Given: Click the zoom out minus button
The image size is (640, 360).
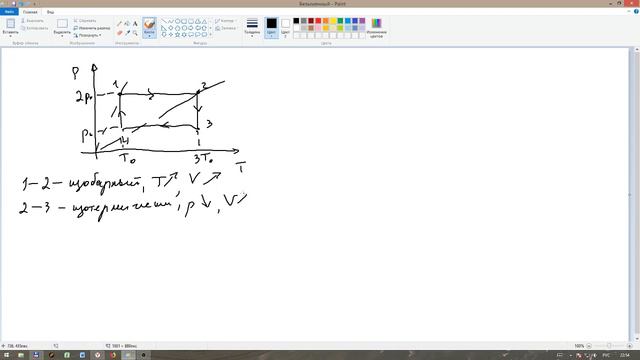Looking at the screenshot, I should pos(589,346).
